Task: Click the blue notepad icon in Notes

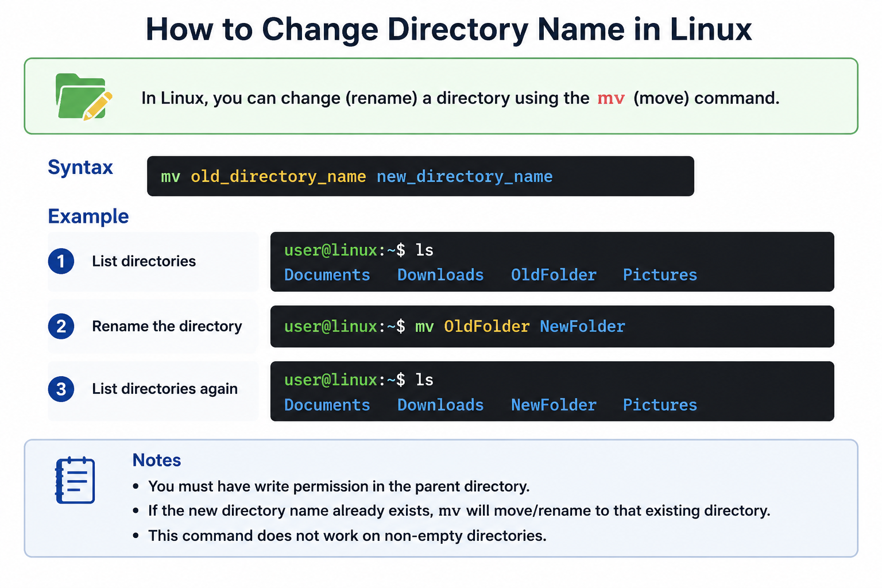Action: pyautogui.click(x=75, y=480)
